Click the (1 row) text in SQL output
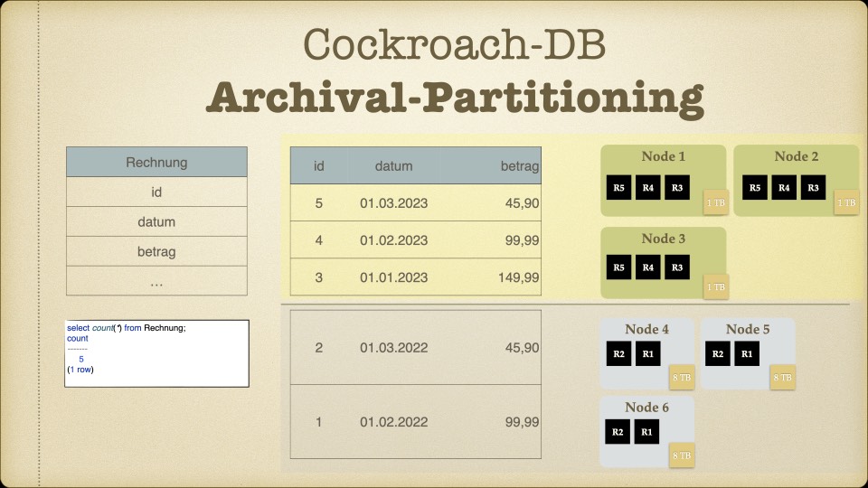Screen dimensions: 868x488 [x=80, y=369]
